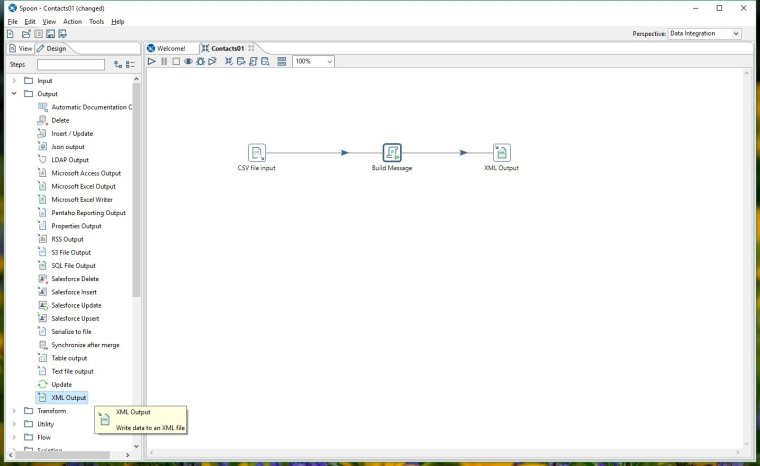760x466 pixels.
Task: Switch to the Welcome! tab
Action: pos(170,48)
